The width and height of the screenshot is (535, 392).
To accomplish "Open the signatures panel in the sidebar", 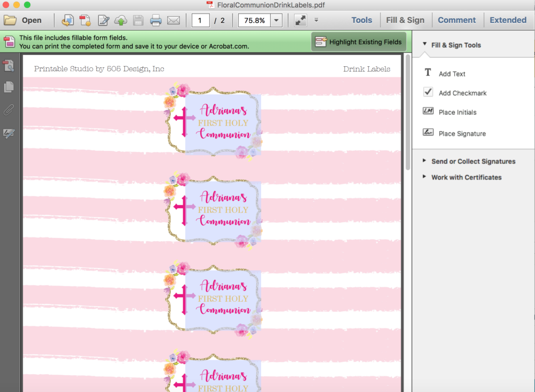I will (x=9, y=133).
